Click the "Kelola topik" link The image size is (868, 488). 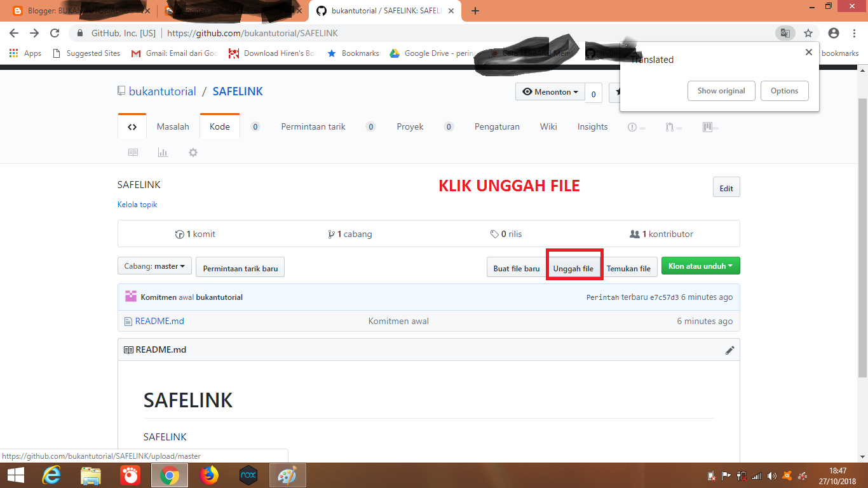tap(137, 205)
